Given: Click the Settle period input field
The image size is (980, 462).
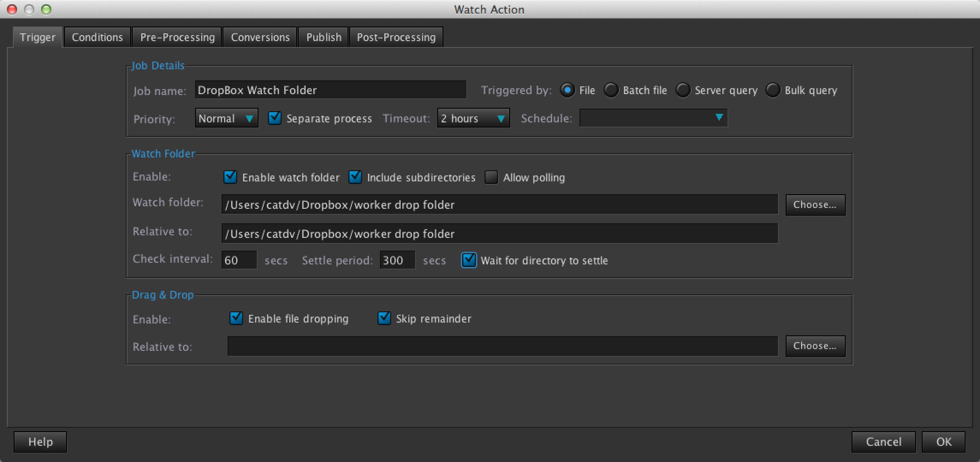Looking at the screenshot, I should pos(397,260).
